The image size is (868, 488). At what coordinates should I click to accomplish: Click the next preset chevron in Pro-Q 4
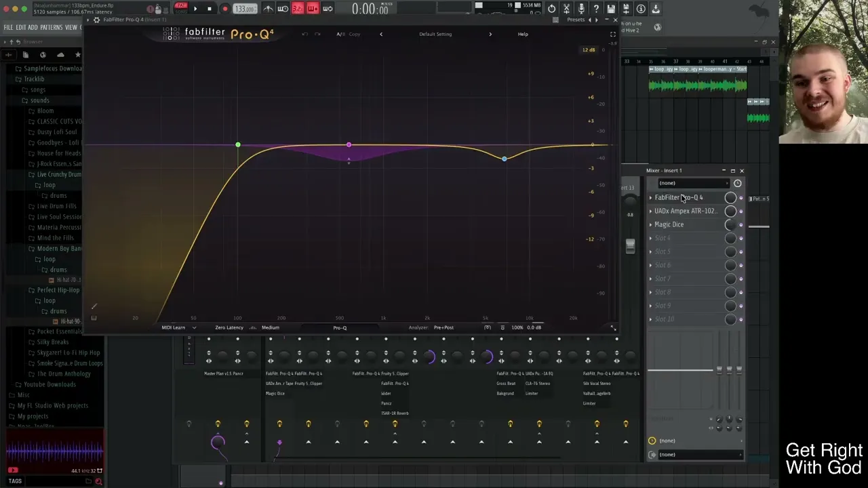click(490, 34)
